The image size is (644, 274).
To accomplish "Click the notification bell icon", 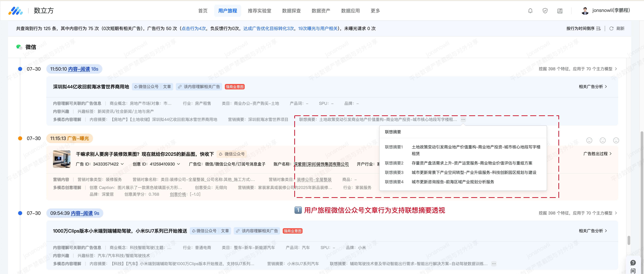I will tap(530, 11).
